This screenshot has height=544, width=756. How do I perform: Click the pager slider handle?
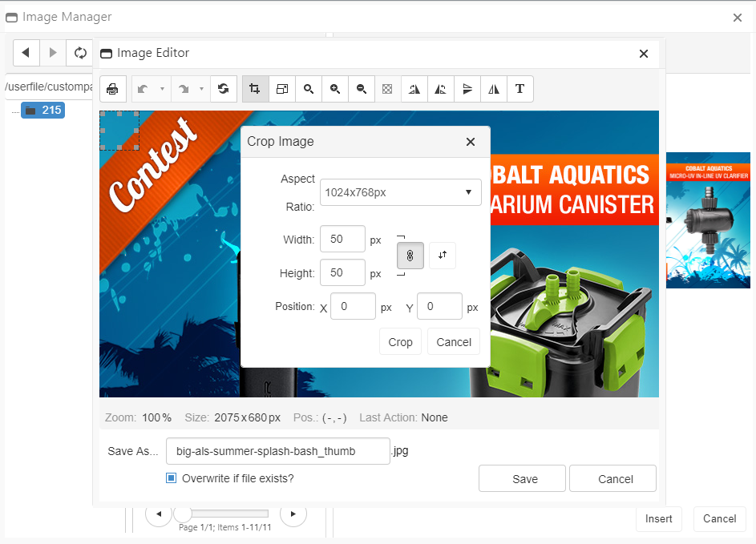point(183,514)
